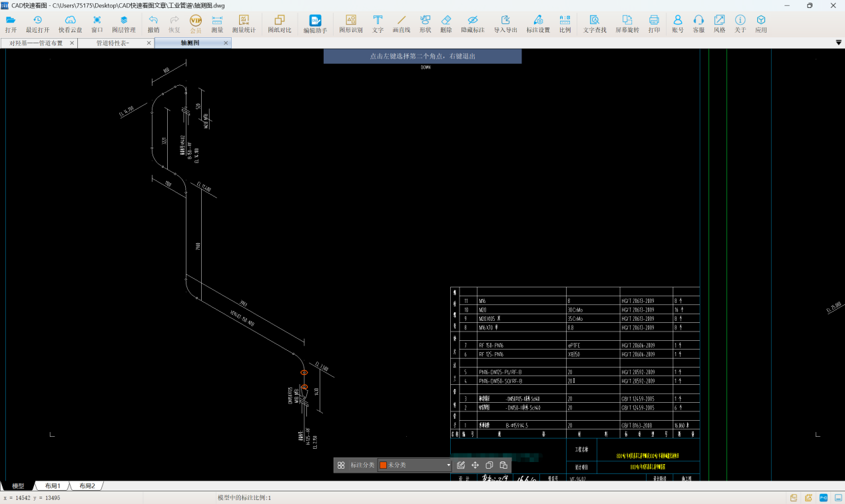Viewport: 845px width, 504px height.
Task: Activate the 删除 eraser tool
Action: click(446, 24)
